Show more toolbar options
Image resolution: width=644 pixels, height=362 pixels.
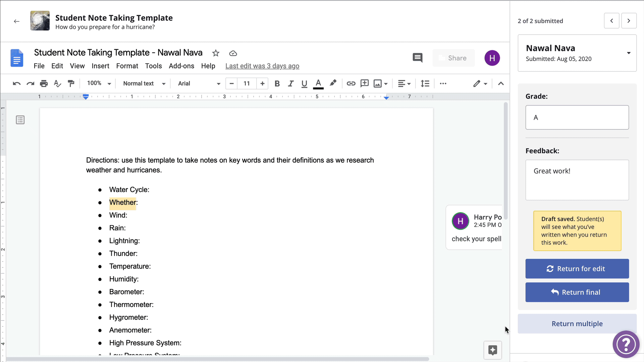(443, 83)
